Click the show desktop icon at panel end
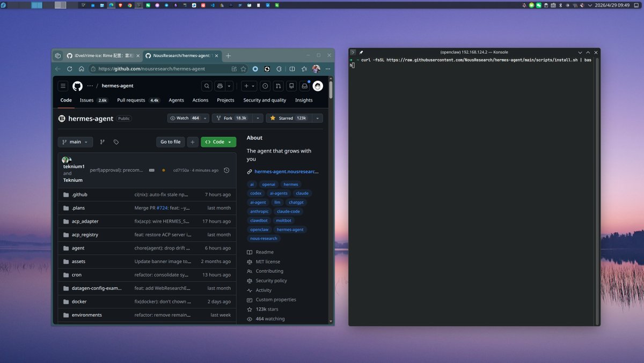Viewport: 644px width, 363px height. tap(638, 5)
